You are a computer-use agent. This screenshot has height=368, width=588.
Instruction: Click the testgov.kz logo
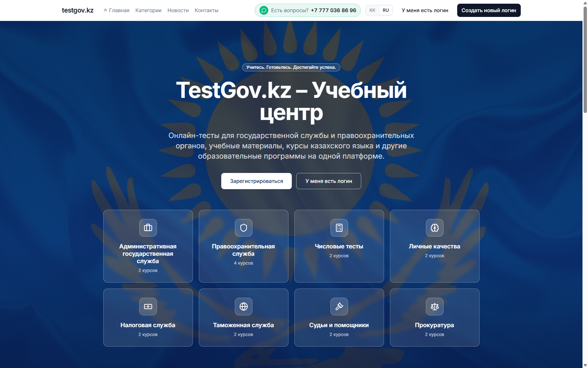pyautogui.click(x=78, y=10)
